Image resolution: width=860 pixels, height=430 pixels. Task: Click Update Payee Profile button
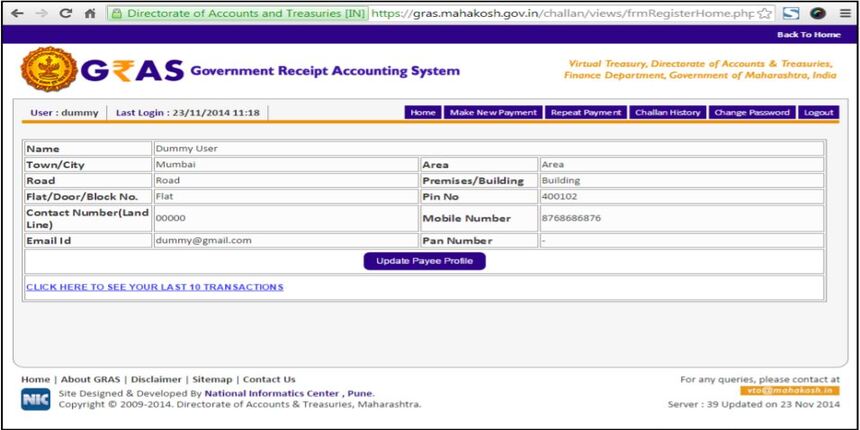pyautogui.click(x=425, y=261)
